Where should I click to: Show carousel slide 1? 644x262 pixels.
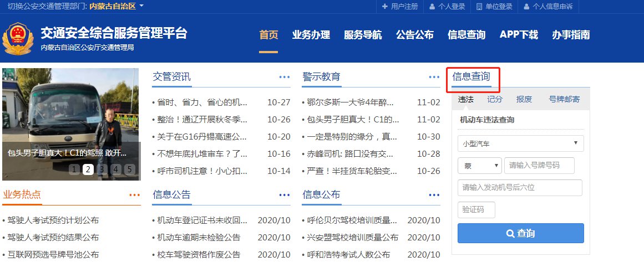[x=74, y=169]
